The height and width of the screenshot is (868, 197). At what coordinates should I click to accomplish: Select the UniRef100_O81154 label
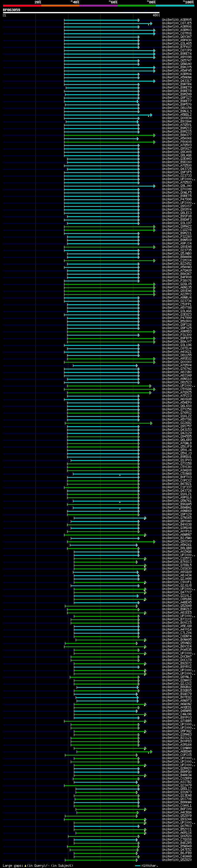point(177,108)
